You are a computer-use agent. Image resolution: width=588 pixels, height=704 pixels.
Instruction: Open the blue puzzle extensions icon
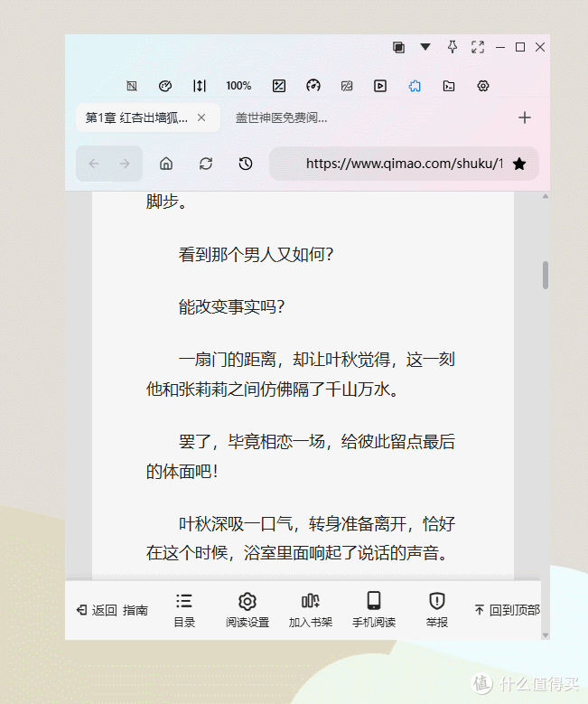(x=415, y=86)
